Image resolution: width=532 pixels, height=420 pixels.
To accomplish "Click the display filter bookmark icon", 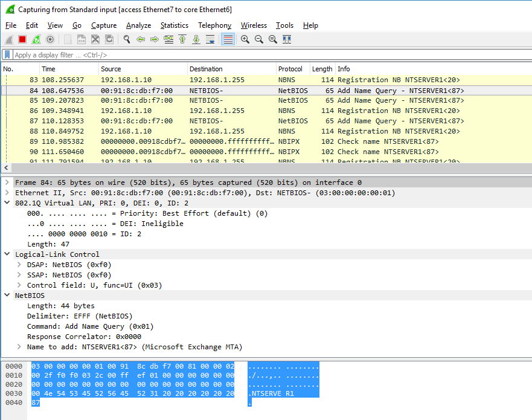I will (x=7, y=54).
